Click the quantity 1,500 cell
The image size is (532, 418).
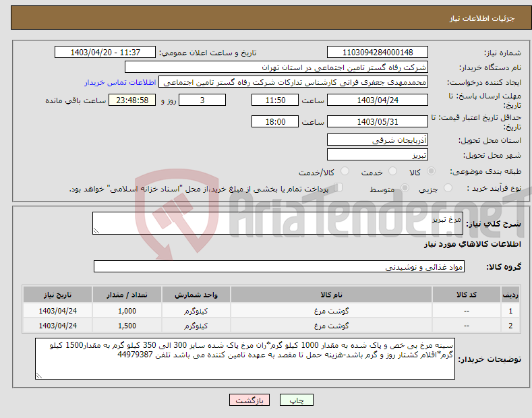[x=127, y=326]
